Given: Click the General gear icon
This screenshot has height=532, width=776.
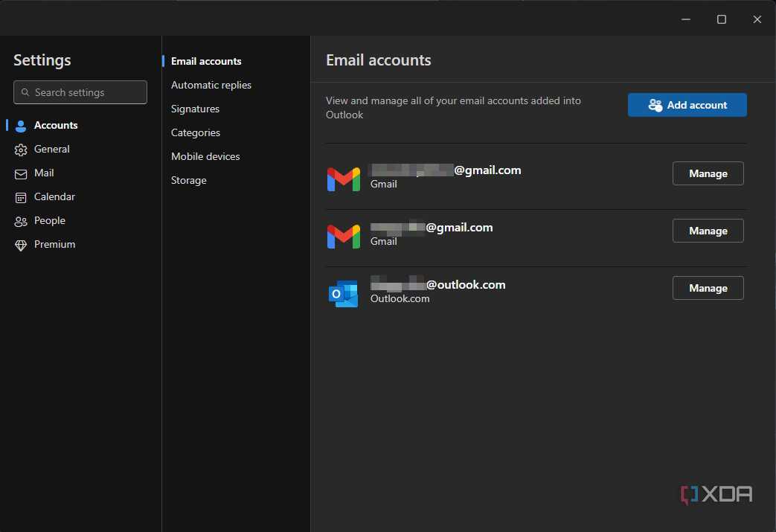Looking at the screenshot, I should 21,150.
